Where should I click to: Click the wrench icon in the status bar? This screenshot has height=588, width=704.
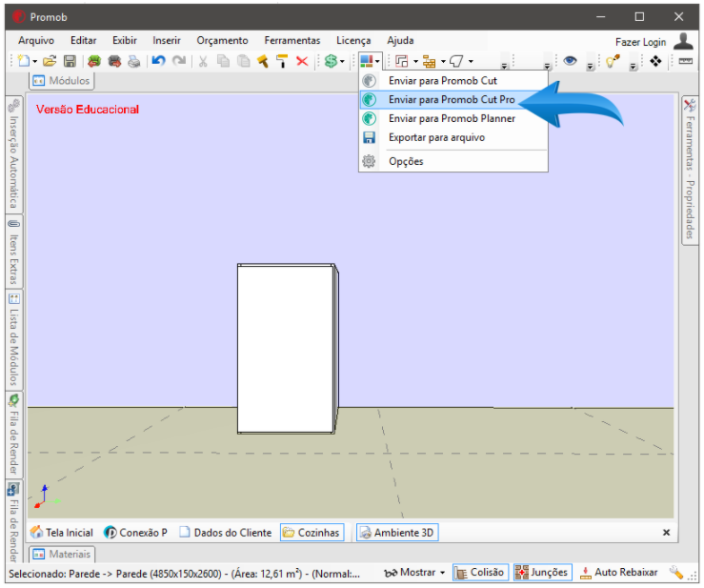675,572
